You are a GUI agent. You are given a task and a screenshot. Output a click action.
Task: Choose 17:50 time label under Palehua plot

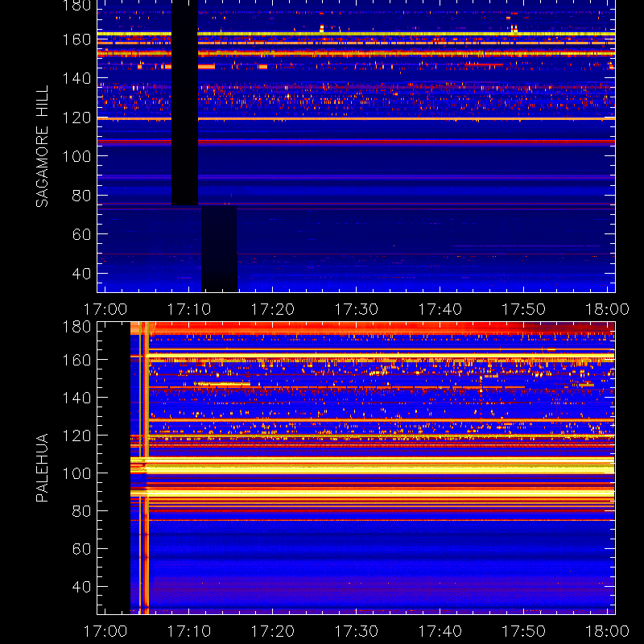[524, 631]
